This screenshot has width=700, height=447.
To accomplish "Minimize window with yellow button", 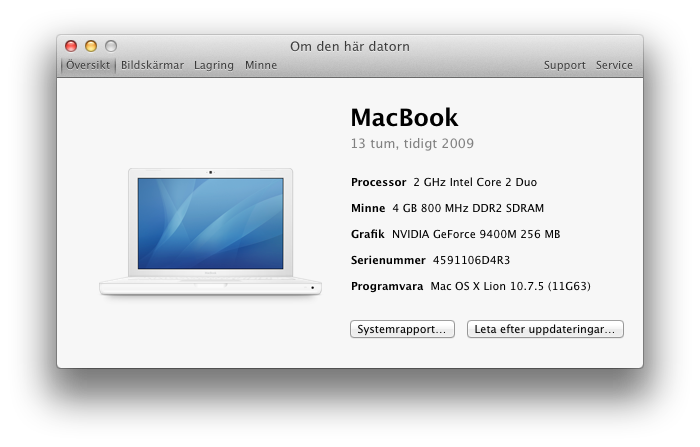I will click(x=91, y=46).
